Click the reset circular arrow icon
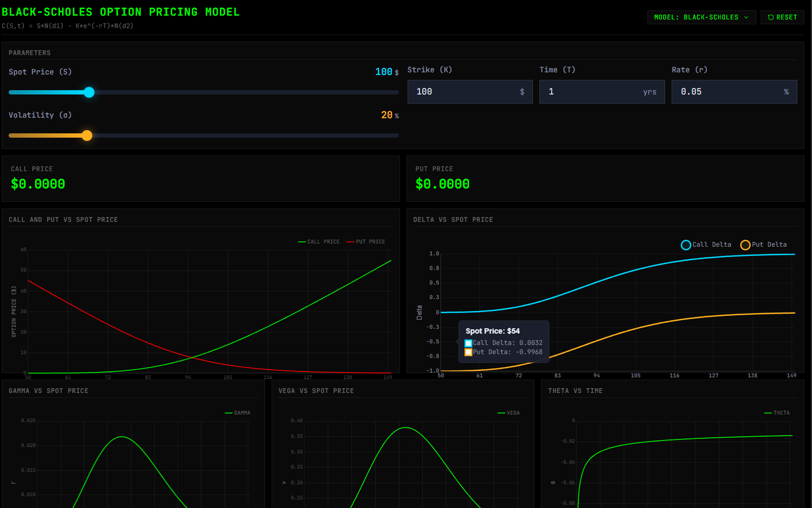 tap(770, 17)
